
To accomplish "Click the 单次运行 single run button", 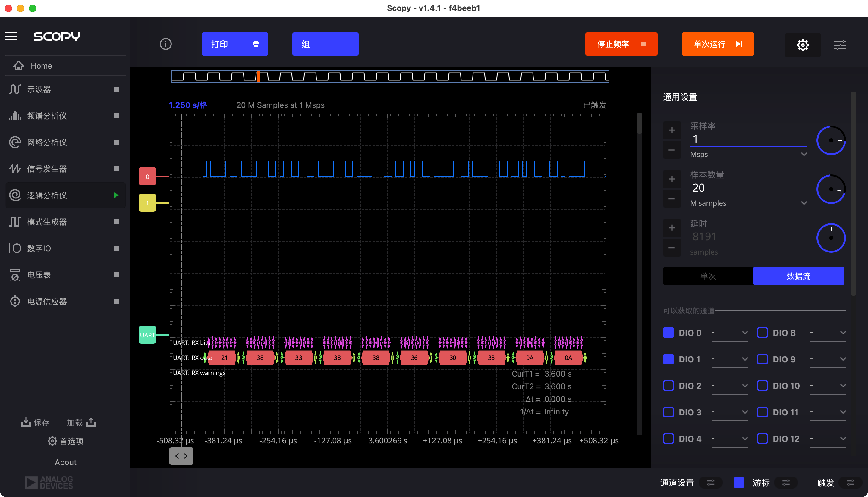I will click(x=717, y=44).
